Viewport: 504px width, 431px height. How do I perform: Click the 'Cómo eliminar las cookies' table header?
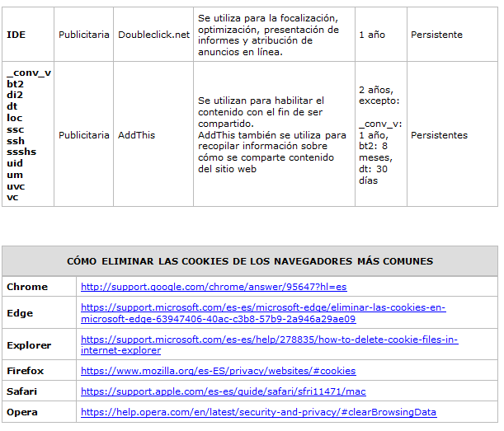[249, 261]
